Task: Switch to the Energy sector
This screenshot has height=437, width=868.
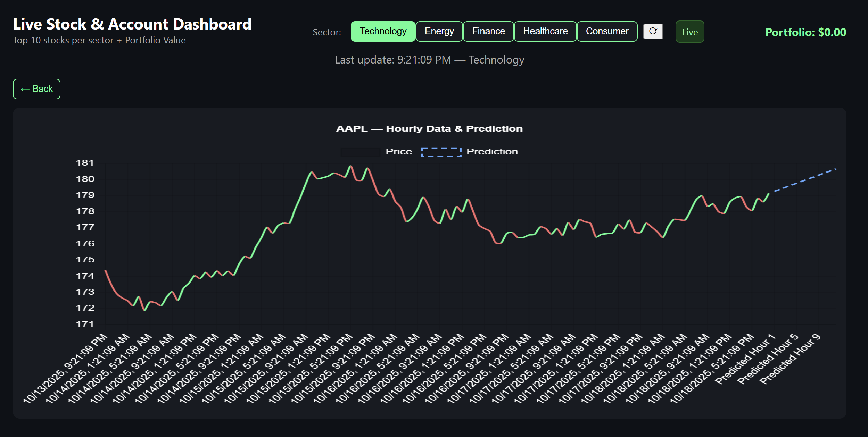Action: click(x=439, y=32)
